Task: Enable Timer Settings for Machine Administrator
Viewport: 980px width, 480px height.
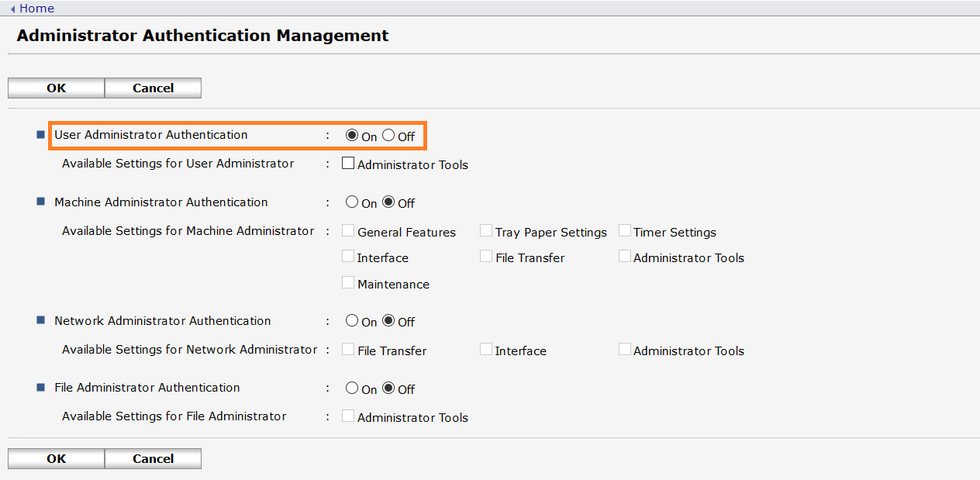Action: point(625,230)
